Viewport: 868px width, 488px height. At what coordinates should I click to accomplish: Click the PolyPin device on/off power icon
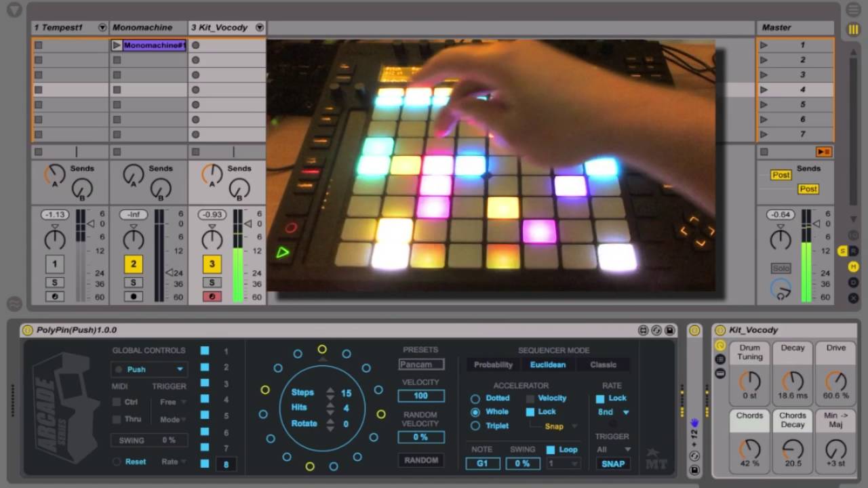tap(28, 330)
